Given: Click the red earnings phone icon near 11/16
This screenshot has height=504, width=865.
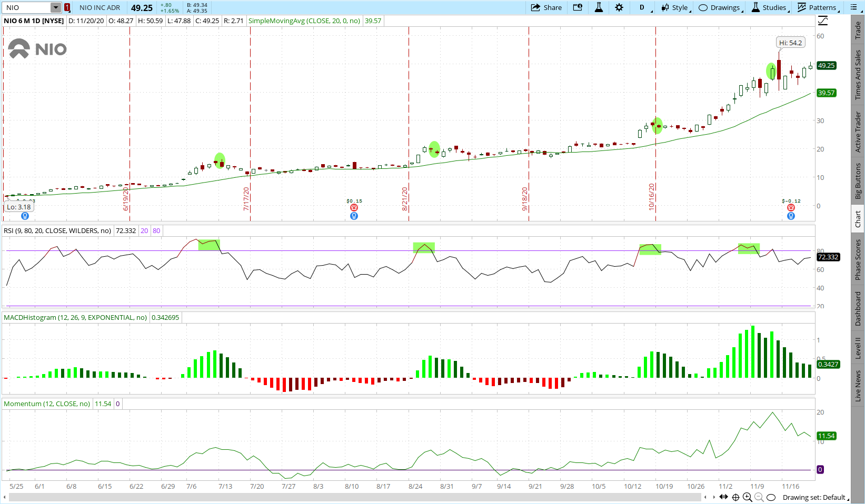Looking at the screenshot, I should [791, 208].
